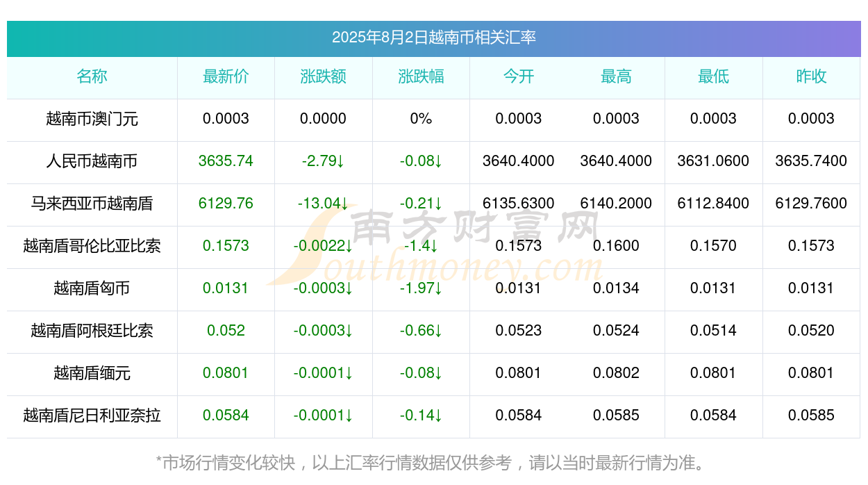
Task: Select the 越南盾缅元 row name
Action: tap(92, 373)
